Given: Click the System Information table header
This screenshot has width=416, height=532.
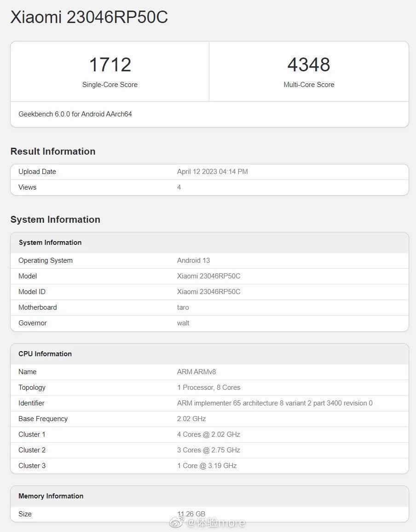Looking at the screenshot, I should [x=50, y=243].
